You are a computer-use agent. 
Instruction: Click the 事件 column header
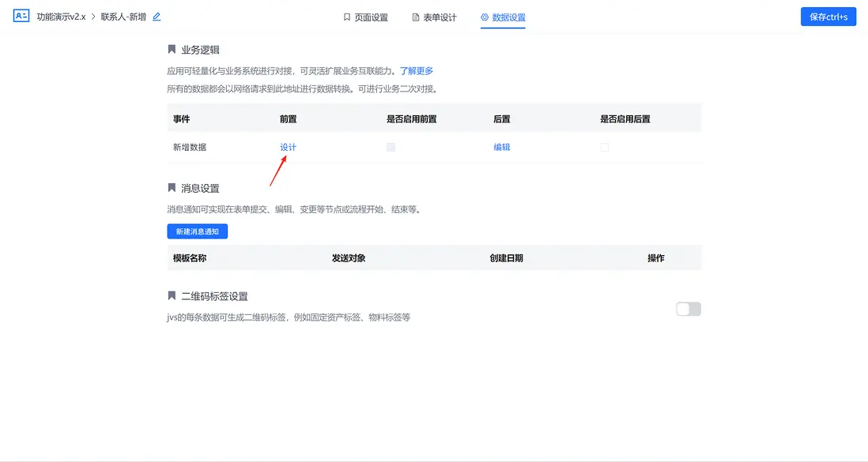pos(181,119)
